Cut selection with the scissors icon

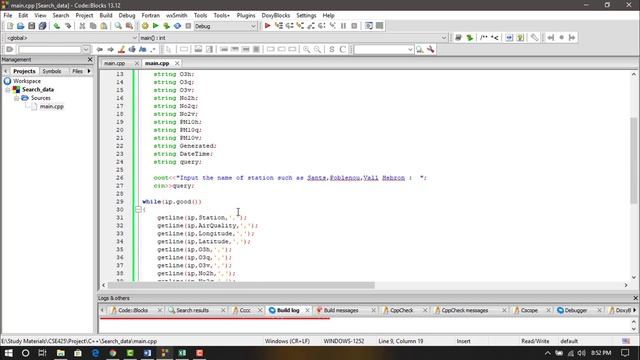pos(82,26)
